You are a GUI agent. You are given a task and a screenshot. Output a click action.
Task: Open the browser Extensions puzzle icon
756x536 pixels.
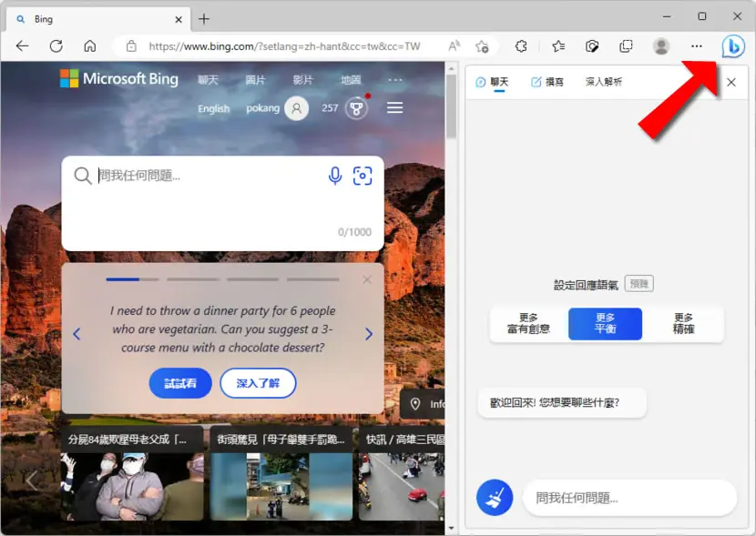pos(521,46)
